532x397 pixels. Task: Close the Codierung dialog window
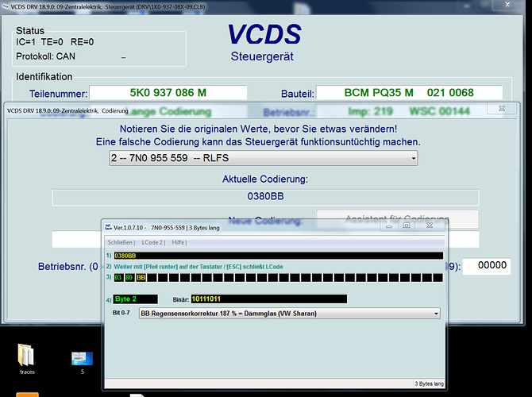(x=502, y=109)
